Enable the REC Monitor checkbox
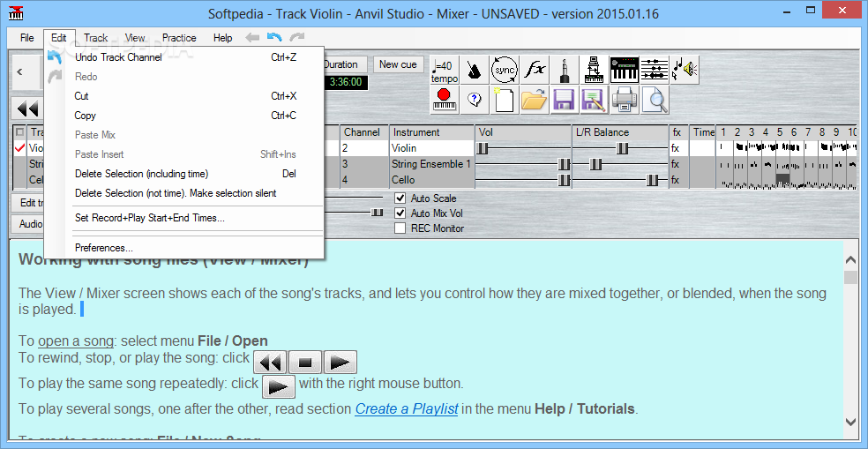The image size is (868, 449). 400,228
